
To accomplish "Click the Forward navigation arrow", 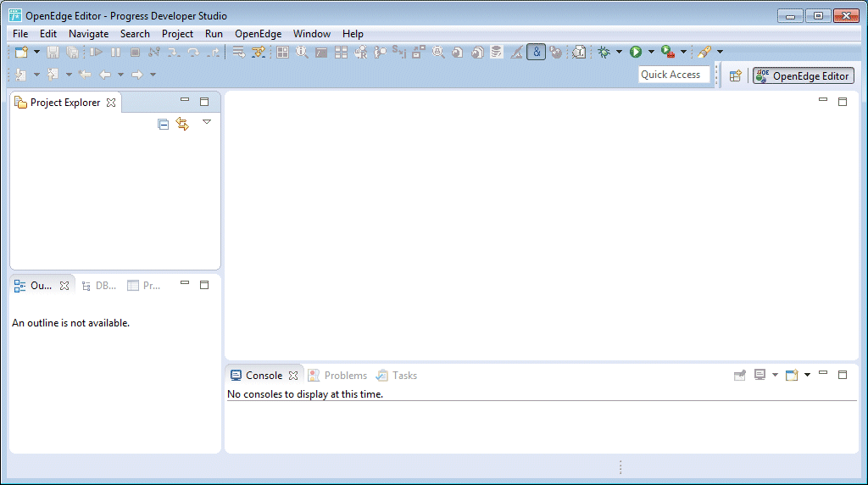I will 136,74.
